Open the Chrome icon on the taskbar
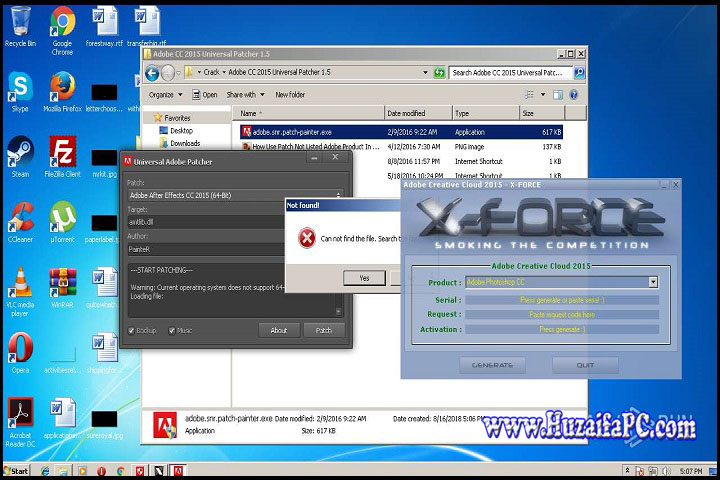This screenshot has width=720, height=480. pos(121,471)
